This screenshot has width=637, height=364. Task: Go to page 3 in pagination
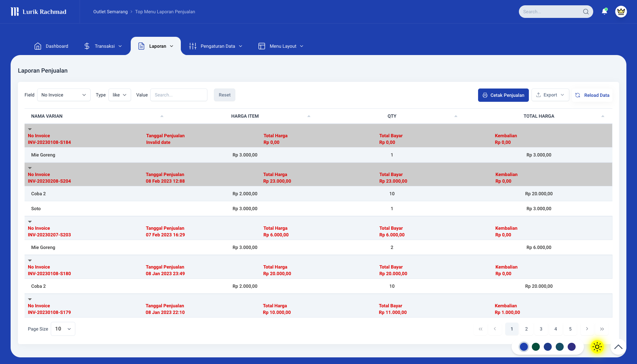pos(541,329)
